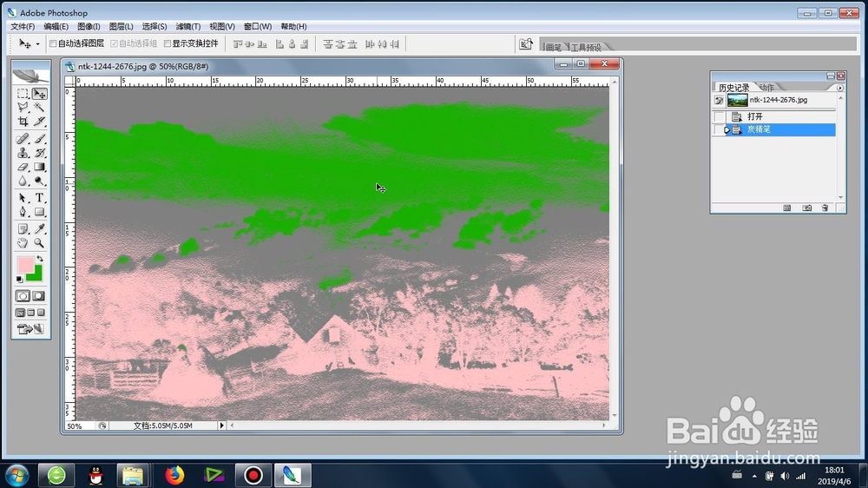Click distribute top edges icon
868x488 pixels.
pyautogui.click(x=328, y=43)
